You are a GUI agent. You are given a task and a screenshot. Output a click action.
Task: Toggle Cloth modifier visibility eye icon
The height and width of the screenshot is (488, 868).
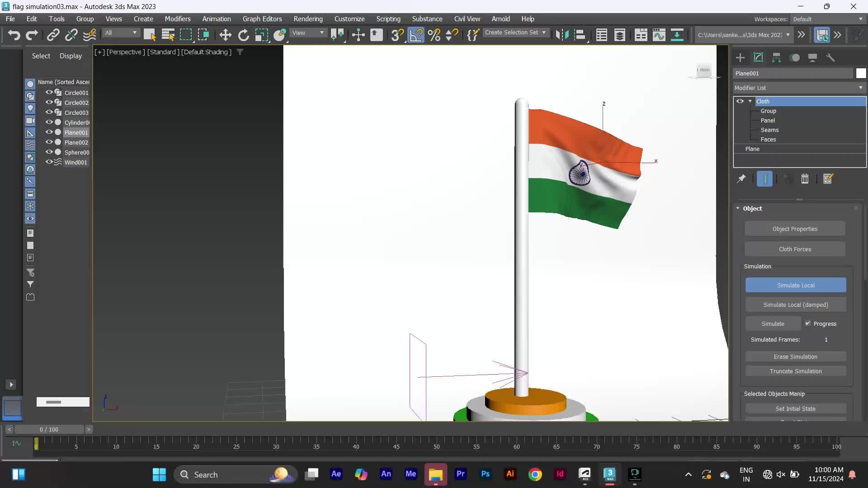740,101
